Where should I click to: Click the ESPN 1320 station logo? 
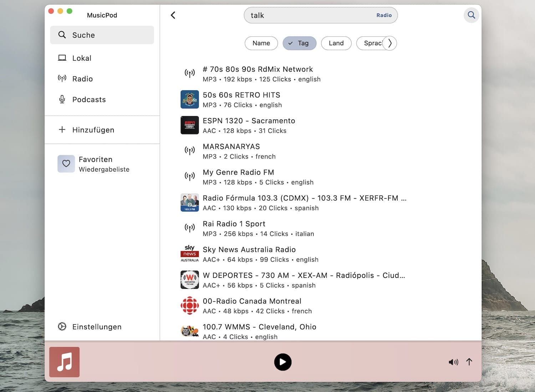click(190, 125)
